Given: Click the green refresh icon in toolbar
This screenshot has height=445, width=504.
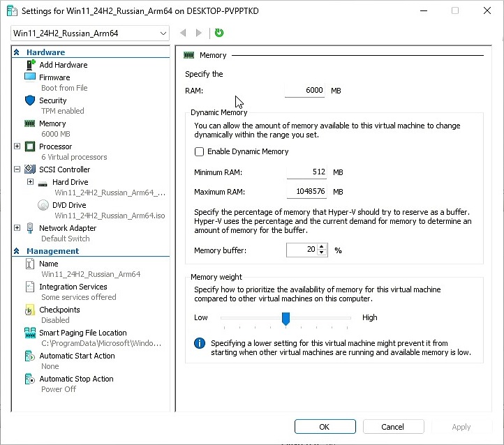Looking at the screenshot, I should (x=219, y=33).
